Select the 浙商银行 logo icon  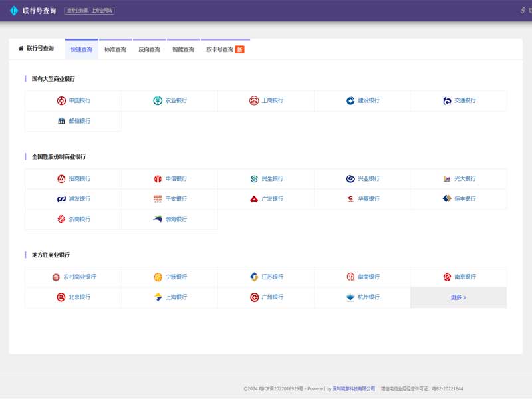pyautogui.click(x=61, y=219)
